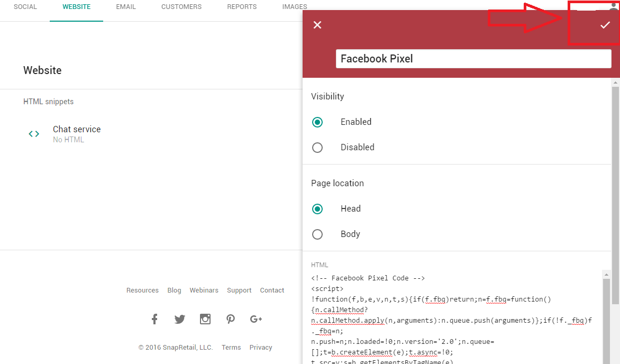The height and width of the screenshot is (364, 620).
Task: Go to the Email tab
Action: (126, 7)
